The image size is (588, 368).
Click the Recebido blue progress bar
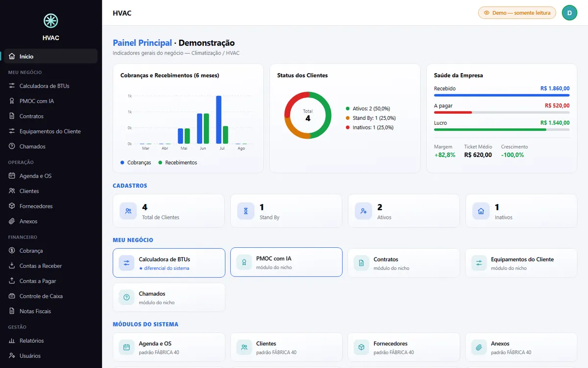[502, 95]
